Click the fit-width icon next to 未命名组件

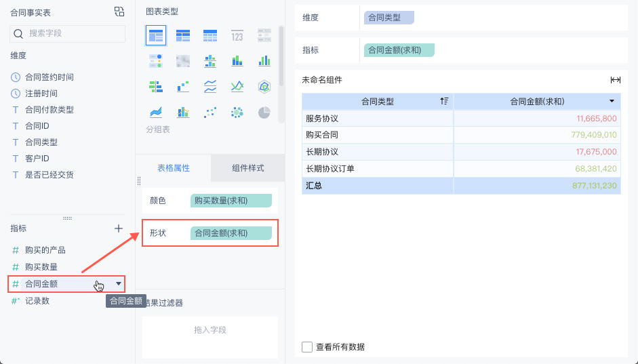pos(615,80)
